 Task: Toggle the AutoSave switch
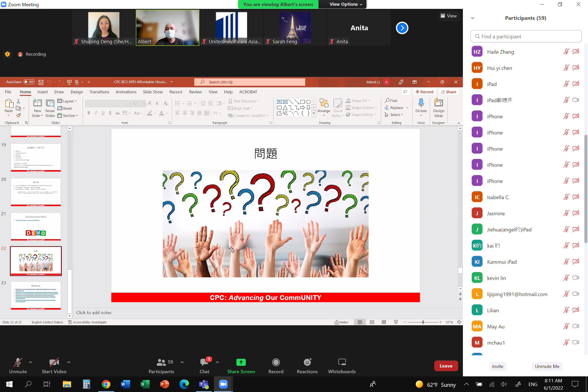29,82
